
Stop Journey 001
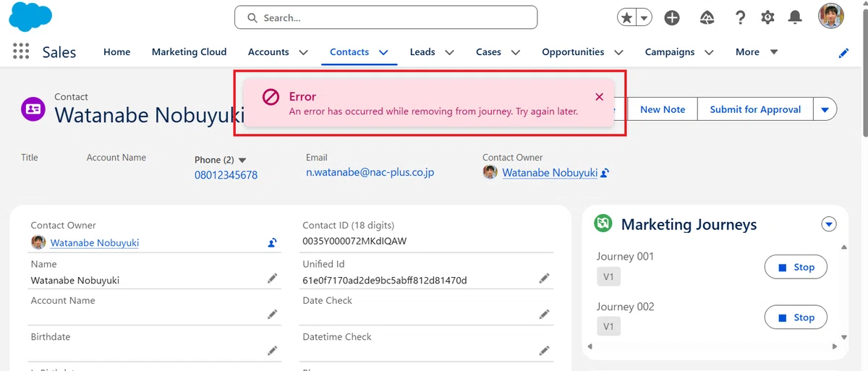796,267
